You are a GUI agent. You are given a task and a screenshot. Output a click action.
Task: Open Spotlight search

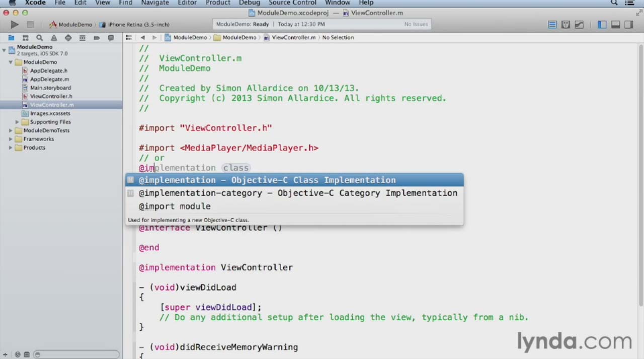pos(614,3)
